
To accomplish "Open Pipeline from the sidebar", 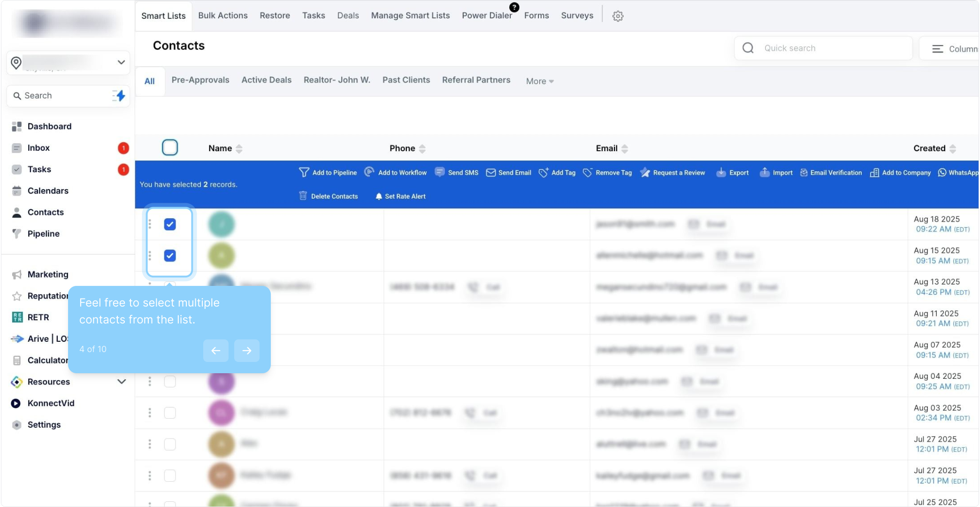I will (43, 233).
